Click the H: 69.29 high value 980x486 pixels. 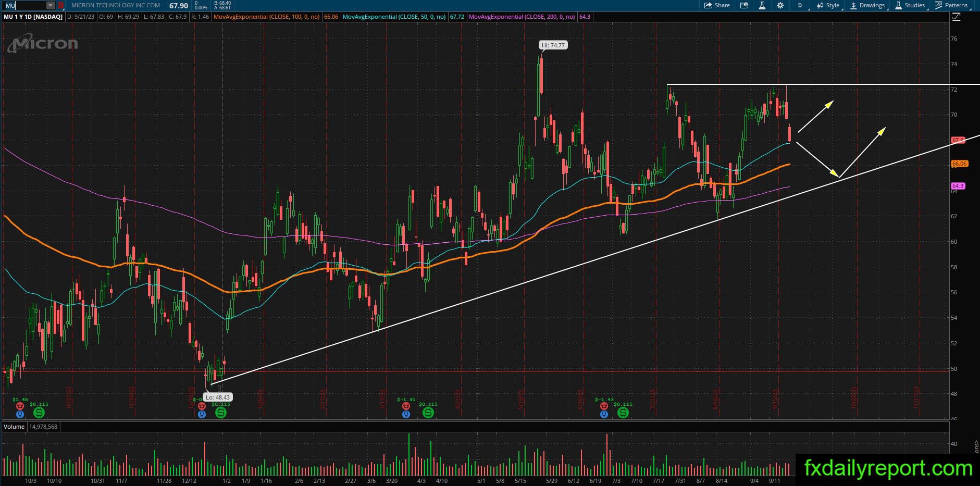128,17
